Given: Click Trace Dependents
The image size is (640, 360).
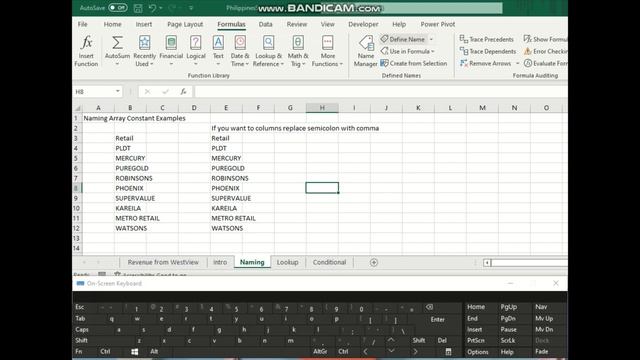Looking at the screenshot, I should click(x=488, y=51).
